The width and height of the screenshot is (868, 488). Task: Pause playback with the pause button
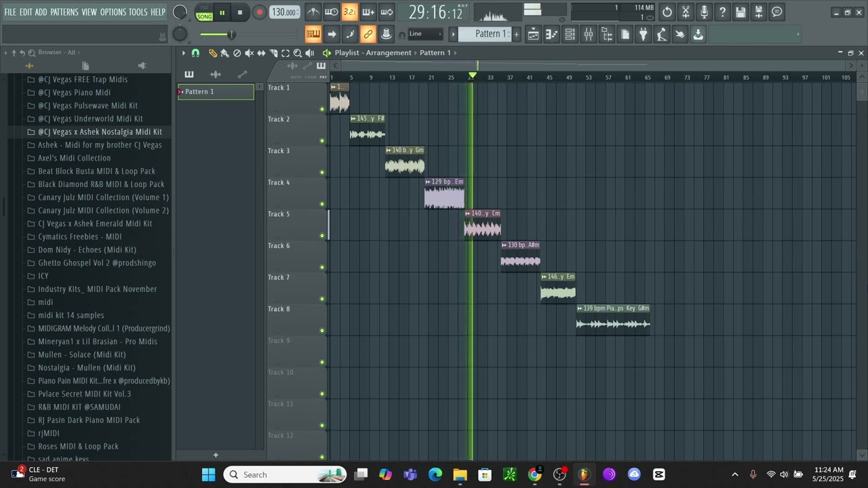coord(222,12)
